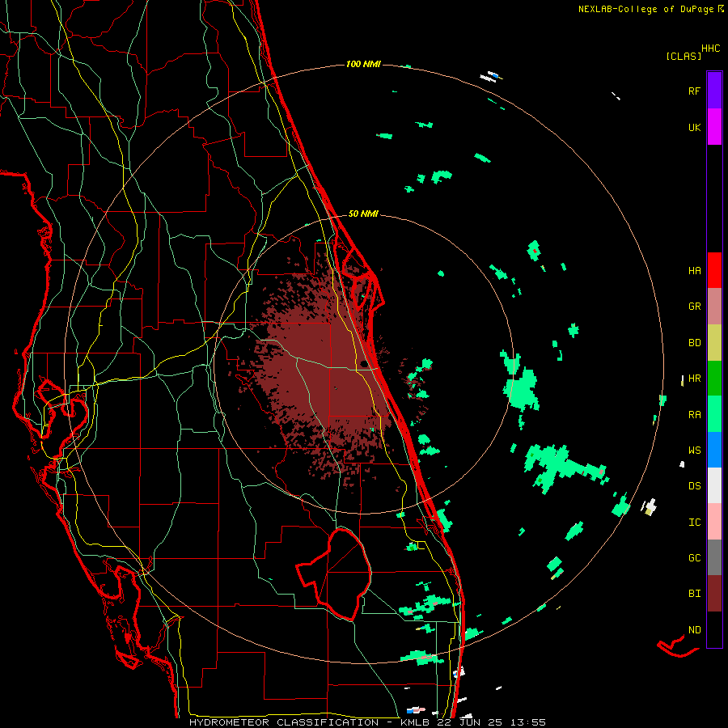Click the red HA color swatch
This screenshot has width=728, height=728.
[x=714, y=270]
